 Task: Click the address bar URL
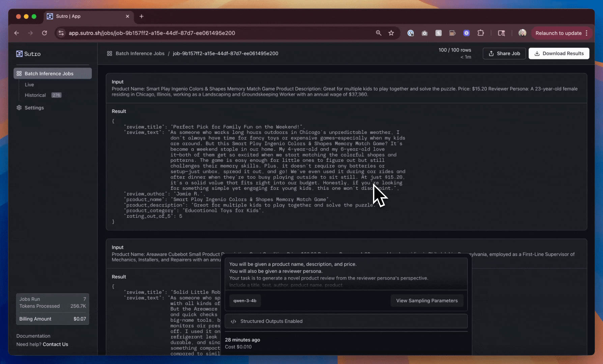(x=152, y=33)
